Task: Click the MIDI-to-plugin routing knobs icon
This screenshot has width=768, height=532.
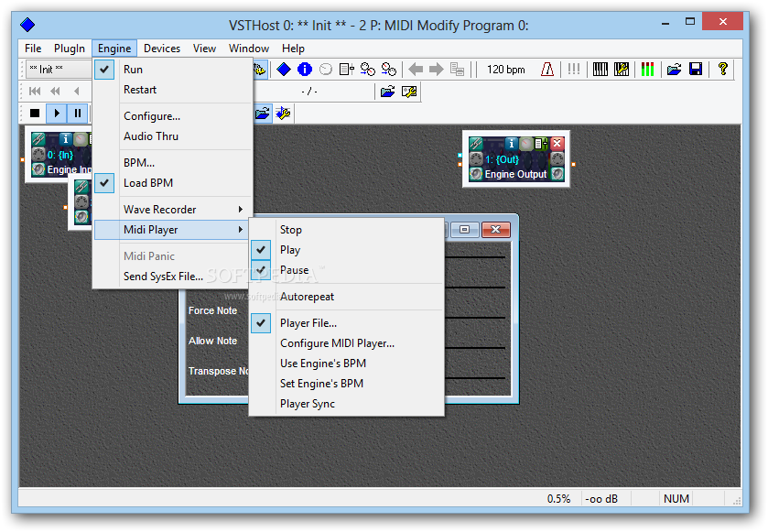Action: coord(368,70)
